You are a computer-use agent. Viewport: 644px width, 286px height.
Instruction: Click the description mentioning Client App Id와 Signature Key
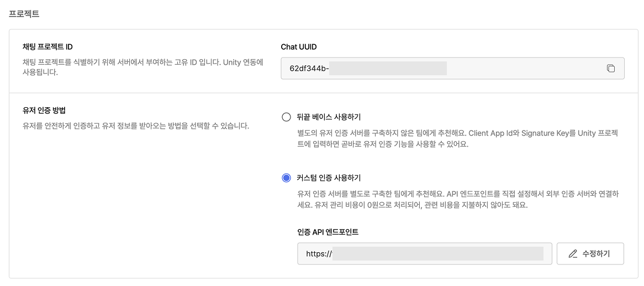[458, 139]
